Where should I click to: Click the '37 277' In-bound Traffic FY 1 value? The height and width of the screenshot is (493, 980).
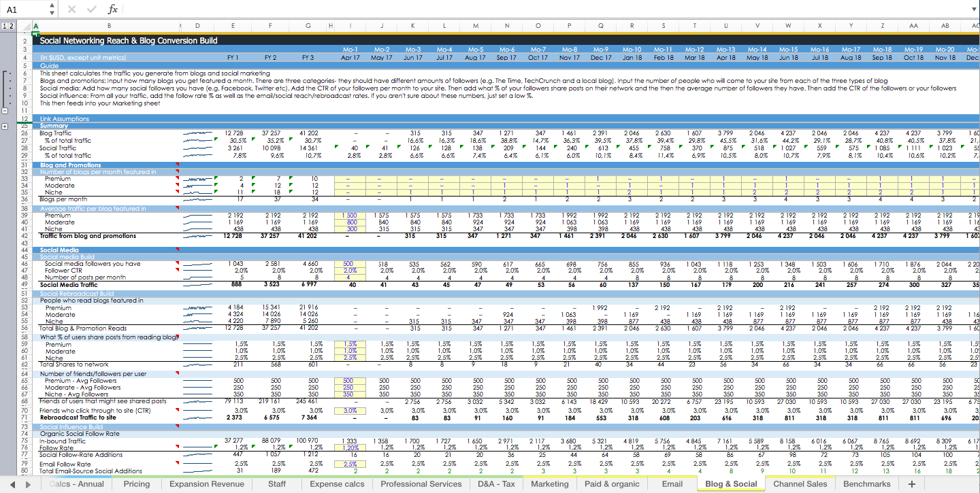233,441
